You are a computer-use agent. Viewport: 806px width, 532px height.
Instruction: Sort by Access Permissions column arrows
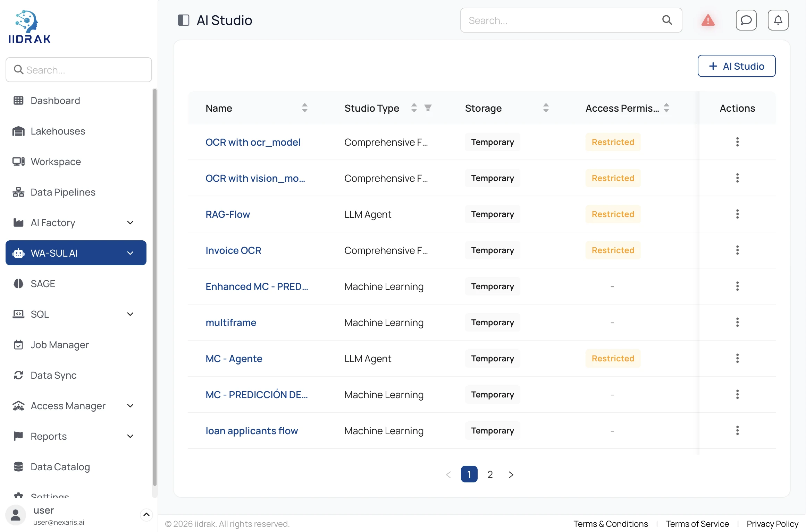[666, 108]
